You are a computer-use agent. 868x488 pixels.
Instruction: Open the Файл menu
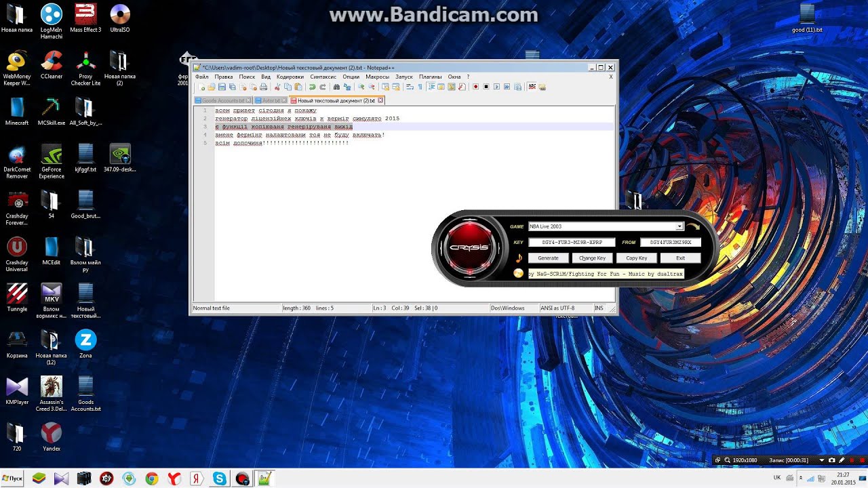(x=202, y=77)
